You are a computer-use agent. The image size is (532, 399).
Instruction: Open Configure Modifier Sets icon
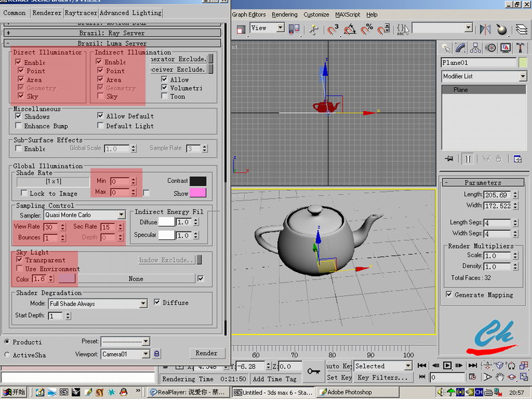tap(517, 159)
